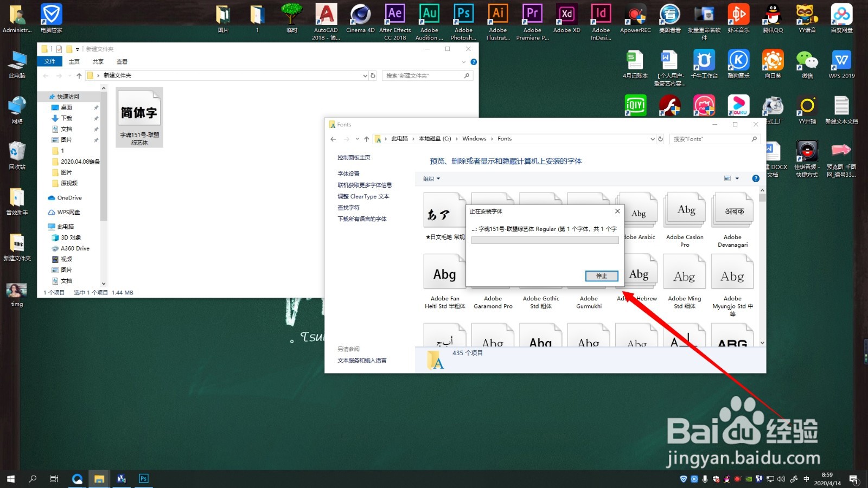868x488 pixels.
Task: Click Photoshop icon in the taskbar
Action: pyautogui.click(x=143, y=478)
